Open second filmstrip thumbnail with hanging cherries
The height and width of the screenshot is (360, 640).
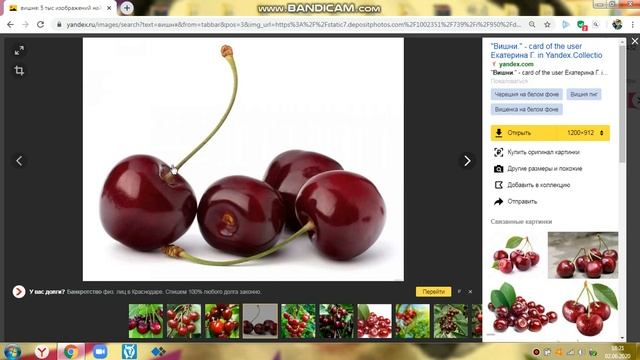pyautogui.click(x=184, y=321)
